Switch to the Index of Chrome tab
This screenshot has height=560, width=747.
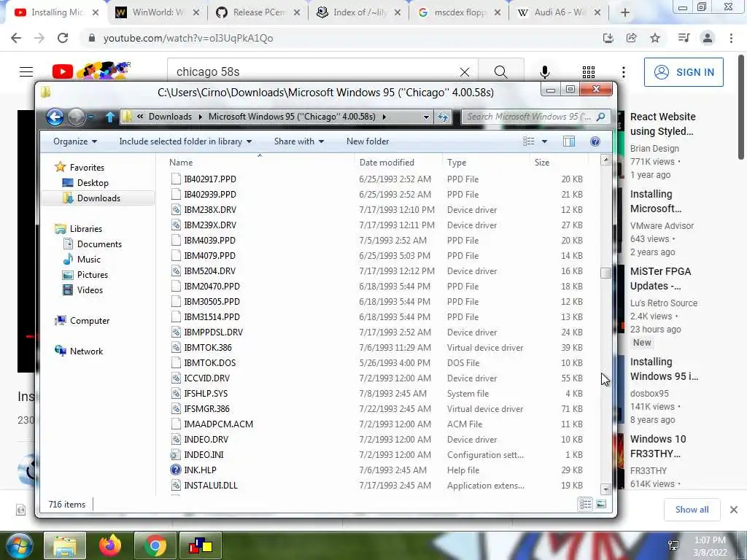point(358,12)
